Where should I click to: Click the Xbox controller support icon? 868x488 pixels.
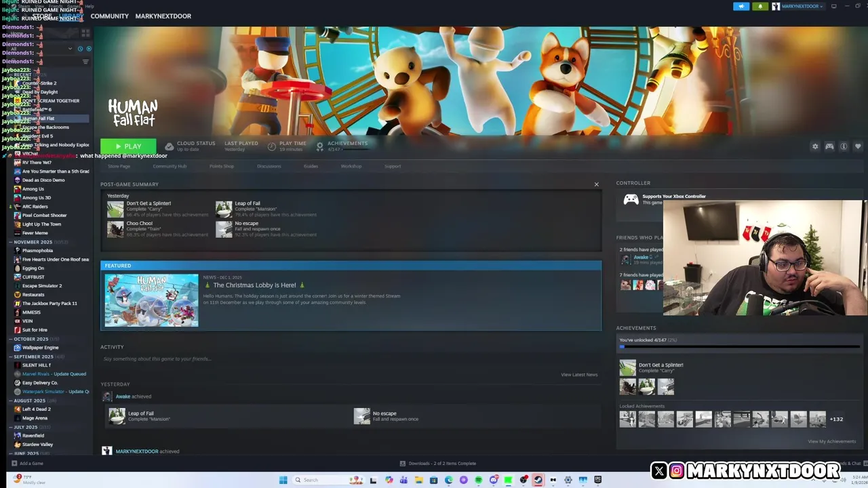click(x=631, y=199)
